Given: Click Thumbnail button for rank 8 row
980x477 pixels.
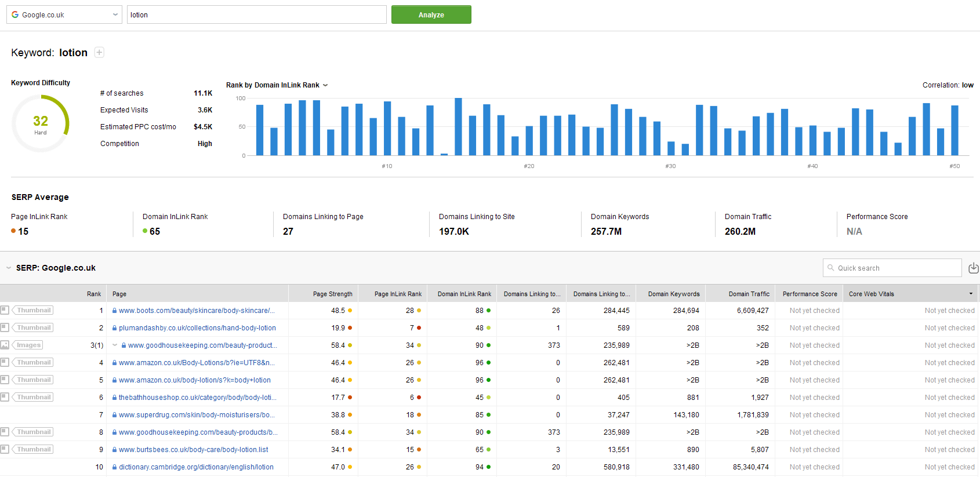Looking at the screenshot, I should (33, 432).
